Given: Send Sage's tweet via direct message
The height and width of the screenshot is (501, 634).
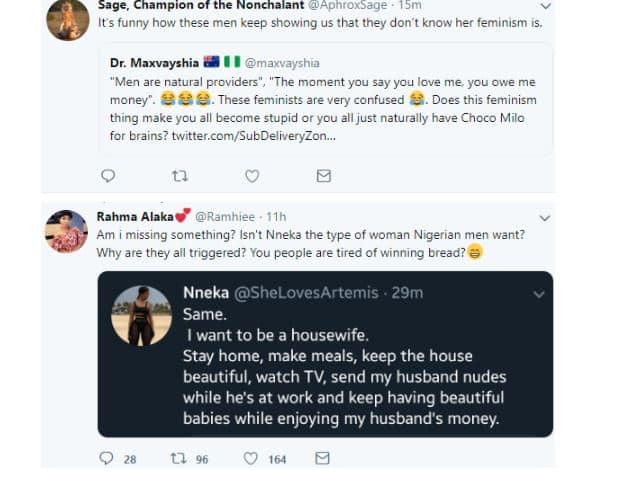Looking at the screenshot, I should click(x=323, y=176).
